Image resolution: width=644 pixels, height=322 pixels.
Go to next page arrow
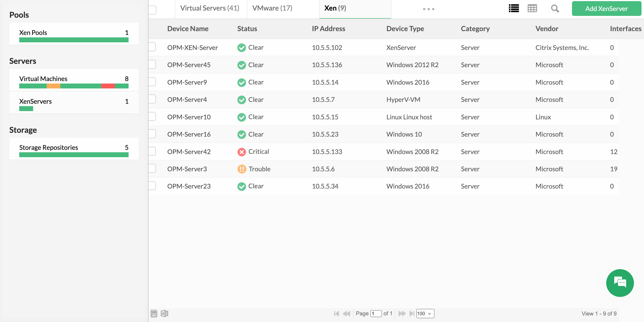click(x=402, y=313)
